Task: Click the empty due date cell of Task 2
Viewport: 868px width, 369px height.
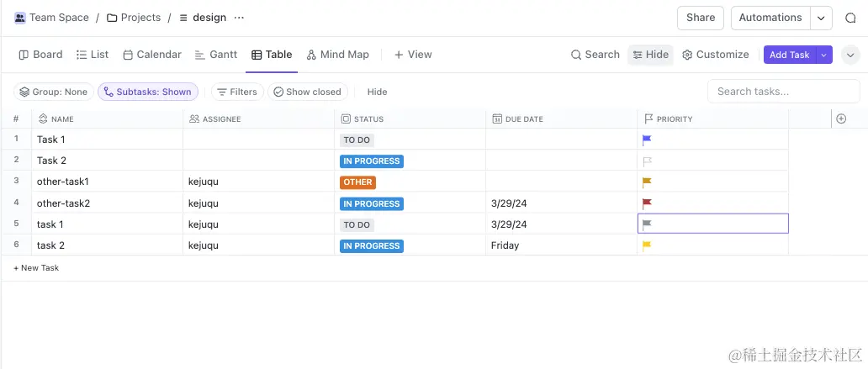Action: 561,161
